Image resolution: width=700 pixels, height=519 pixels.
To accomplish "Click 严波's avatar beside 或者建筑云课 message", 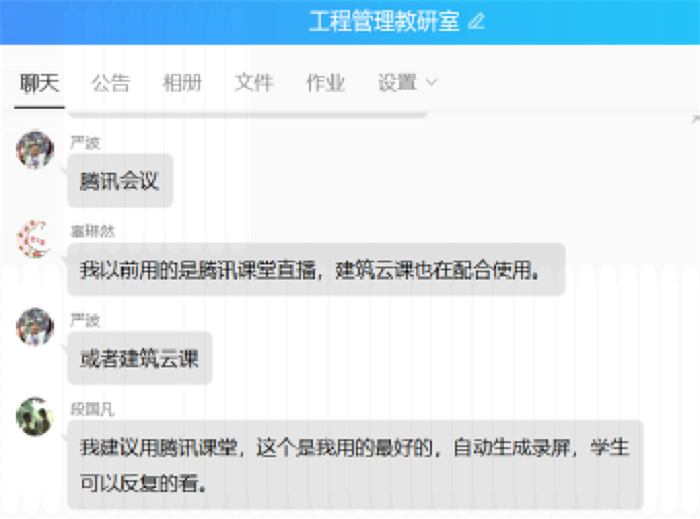I will tap(35, 327).
